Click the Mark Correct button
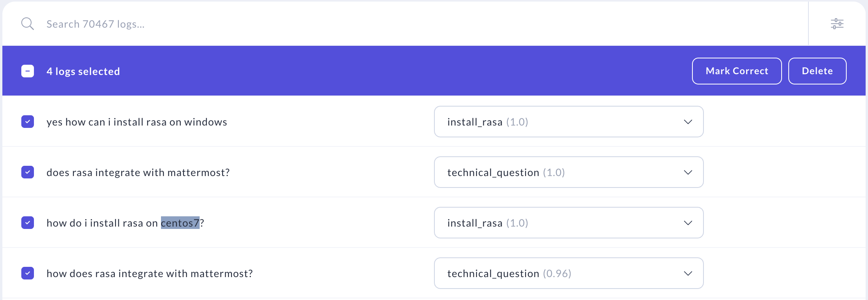The height and width of the screenshot is (300, 868). pos(737,71)
